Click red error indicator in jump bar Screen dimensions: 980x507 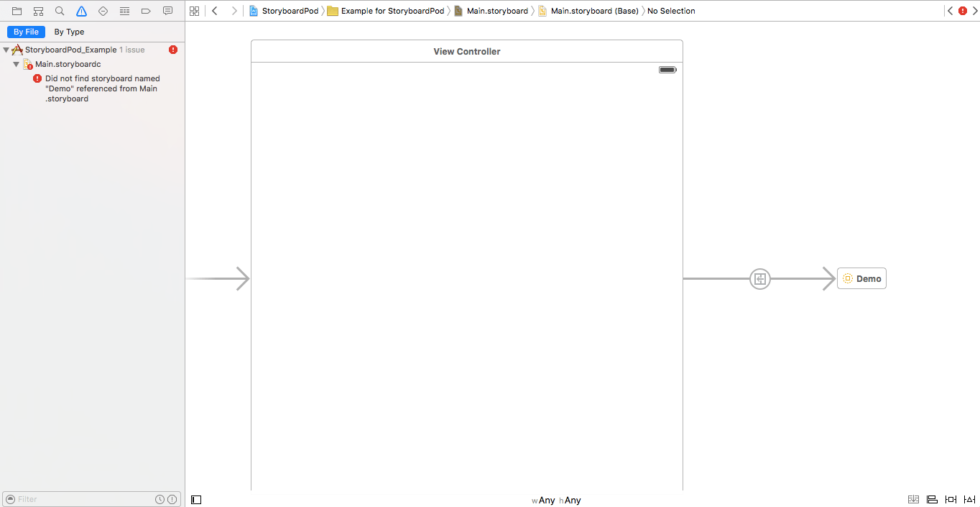pyautogui.click(x=963, y=11)
